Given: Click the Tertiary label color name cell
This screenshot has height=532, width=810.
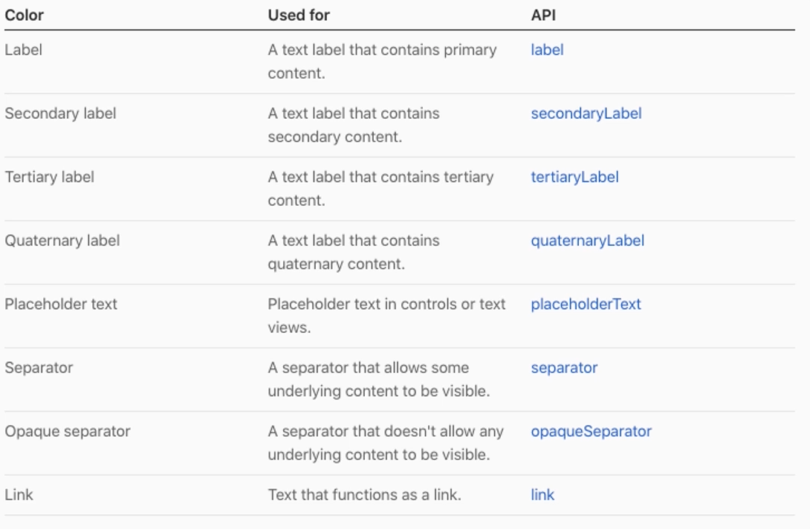Looking at the screenshot, I should tap(49, 177).
